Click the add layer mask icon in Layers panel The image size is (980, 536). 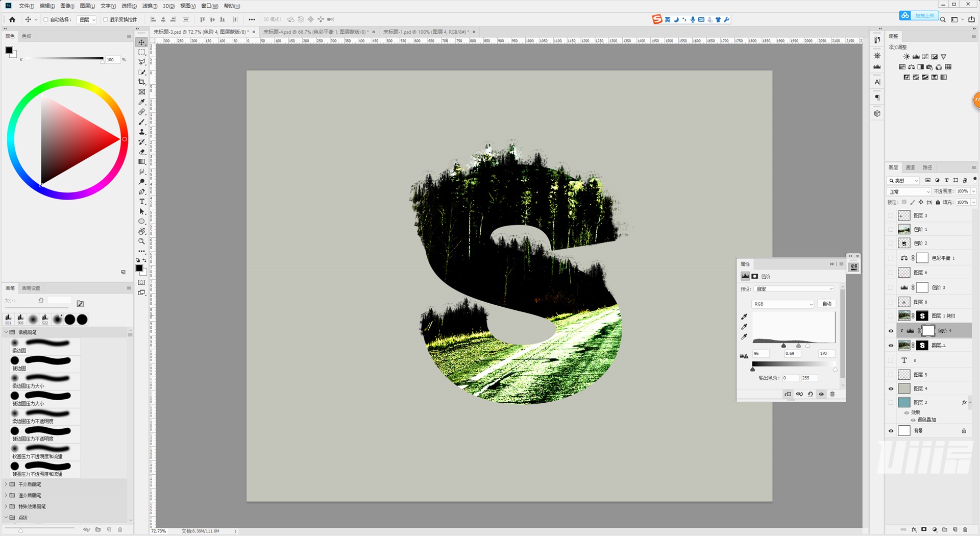(924, 529)
